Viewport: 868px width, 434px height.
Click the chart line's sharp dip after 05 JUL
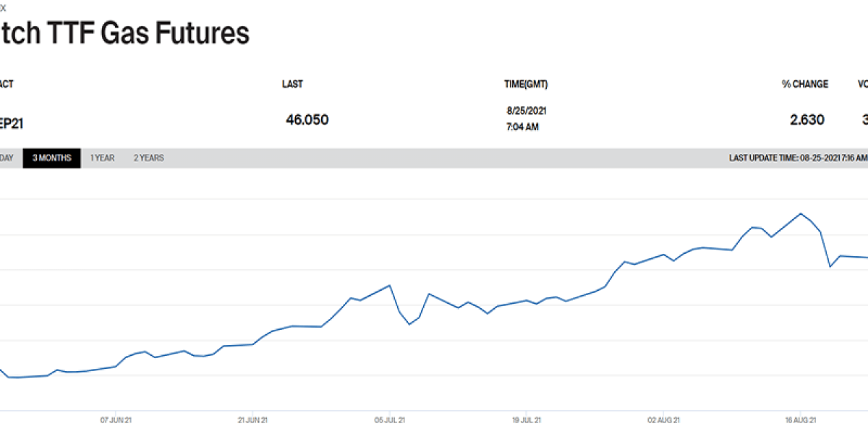coord(409,324)
